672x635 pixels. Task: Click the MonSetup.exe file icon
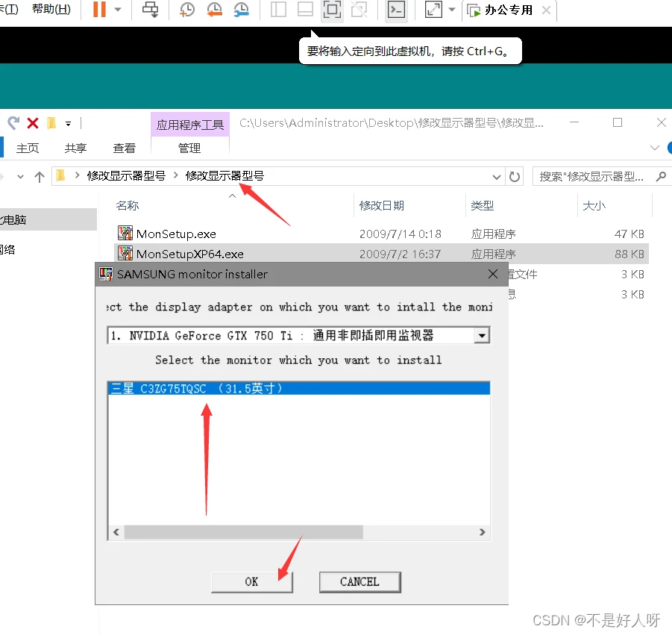(125, 234)
